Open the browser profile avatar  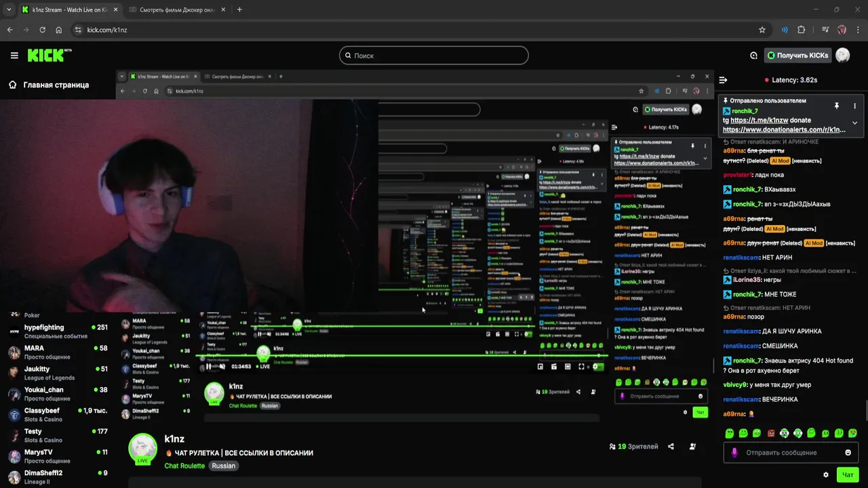842,30
